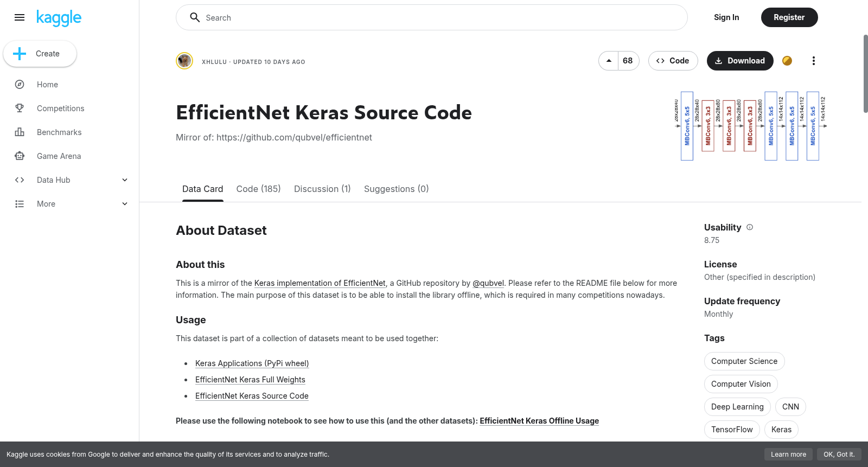This screenshot has height=467, width=868.
Task: Click the Computer Vision tag
Action: (x=741, y=384)
